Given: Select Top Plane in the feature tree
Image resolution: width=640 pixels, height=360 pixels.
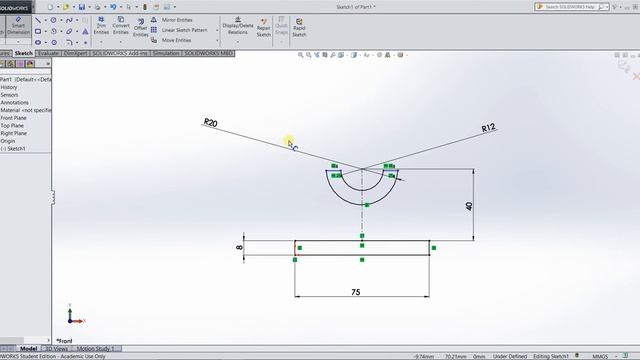Looking at the screenshot, I should [12, 126].
